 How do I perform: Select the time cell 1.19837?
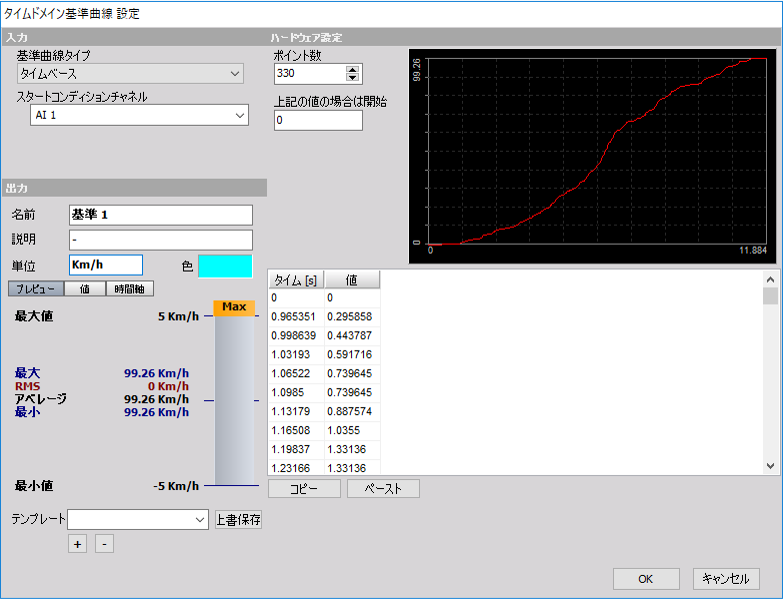(x=296, y=450)
